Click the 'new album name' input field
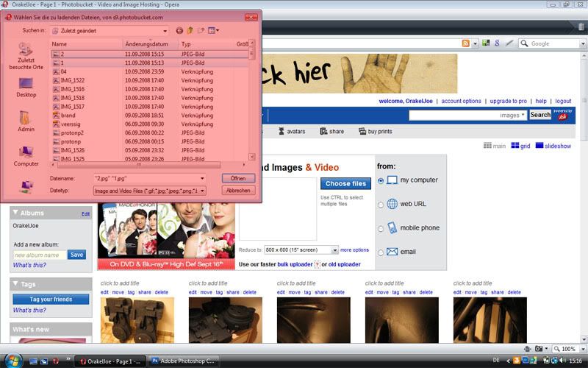The width and height of the screenshot is (588, 368). click(40, 255)
